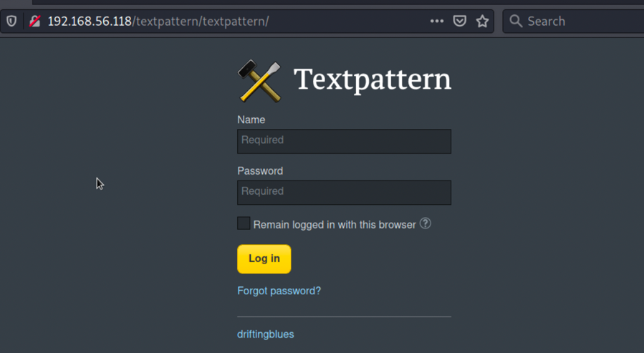644x353 pixels.
Task: Enable Remain logged in with this browser checkbox
Action: click(x=244, y=223)
